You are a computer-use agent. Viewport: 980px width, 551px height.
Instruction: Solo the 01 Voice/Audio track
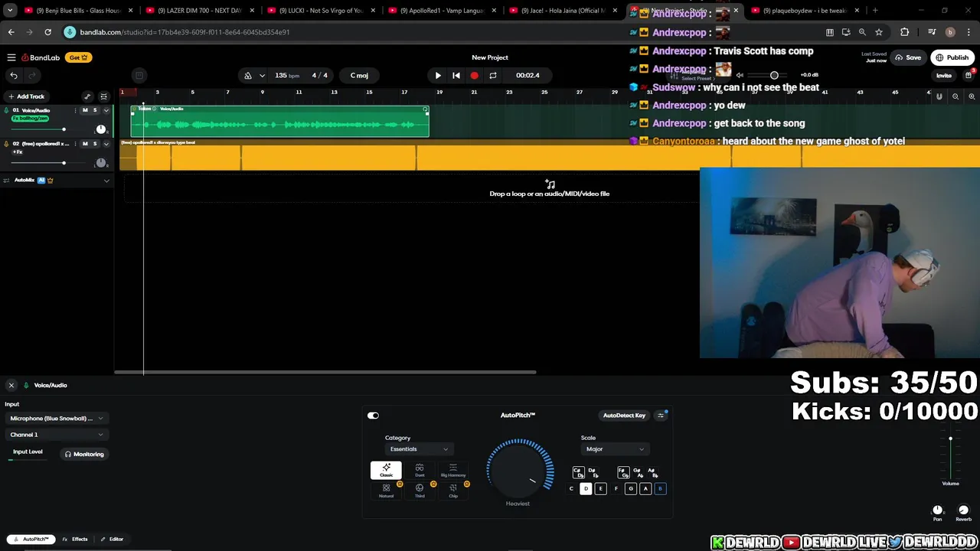[x=95, y=110]
